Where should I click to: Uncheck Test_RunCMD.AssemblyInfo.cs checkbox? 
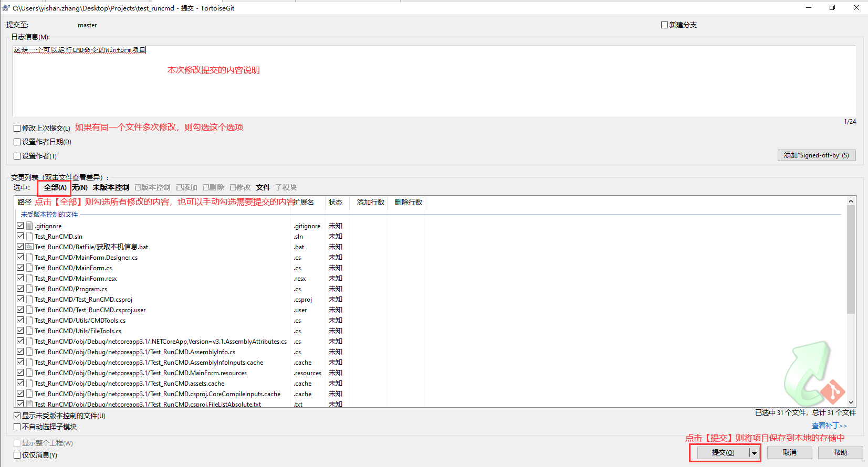(20, 352)
